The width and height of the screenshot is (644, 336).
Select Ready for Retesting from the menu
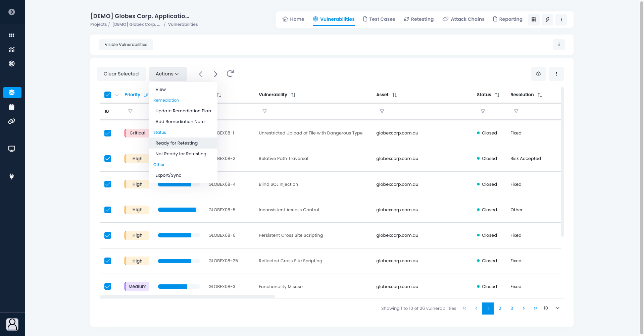tap(177, 143)
